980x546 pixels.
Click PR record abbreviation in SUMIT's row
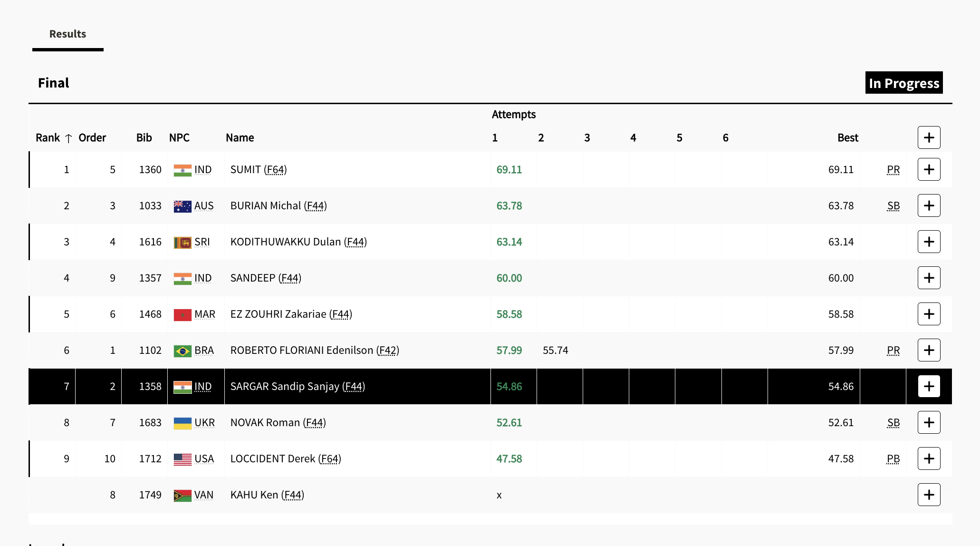pyautogui.click(x=893, y=170)
